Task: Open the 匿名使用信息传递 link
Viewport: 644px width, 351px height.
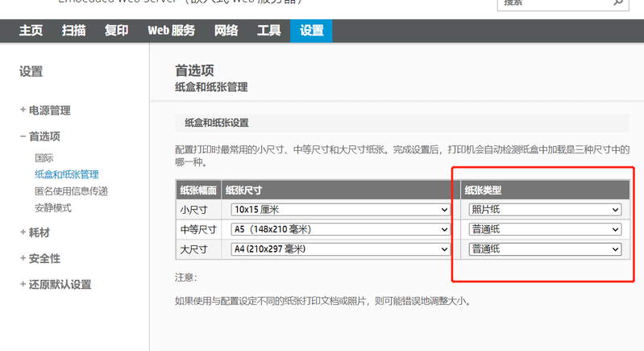Action: 71,191
